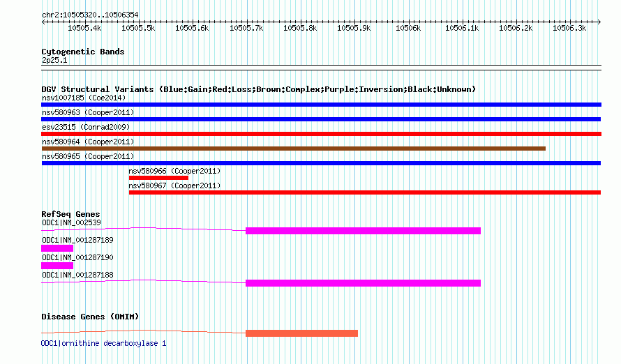621x364 pixels.
Task: Click the 10506.1k ruler tick label
Action: click(x=462, y=28)
